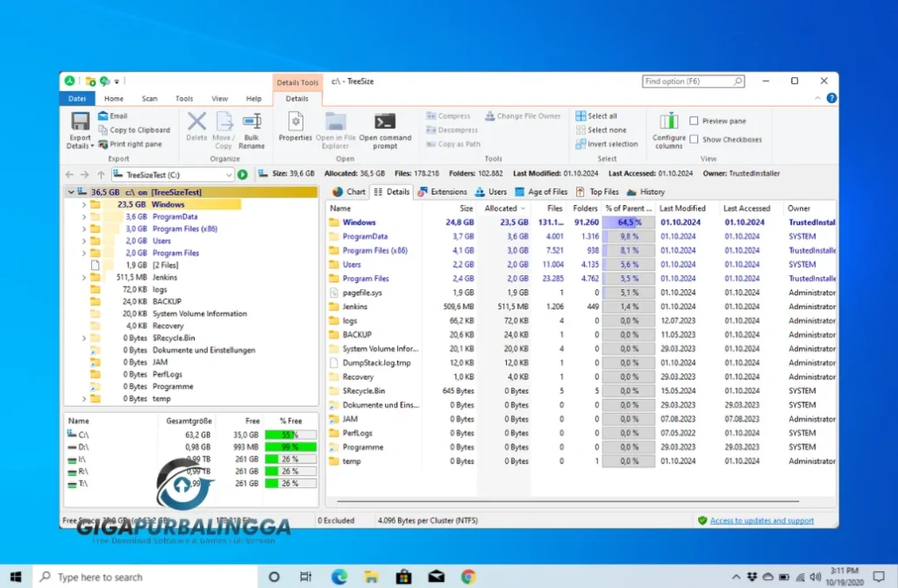Click the Email export icon
The width and height of the screenshot is (898, 588).
102,115
